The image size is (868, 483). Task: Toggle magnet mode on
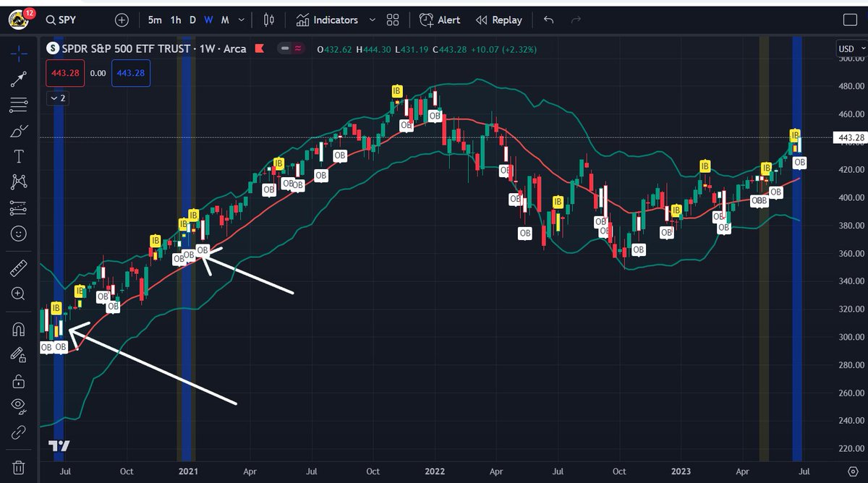coord(19,330)
